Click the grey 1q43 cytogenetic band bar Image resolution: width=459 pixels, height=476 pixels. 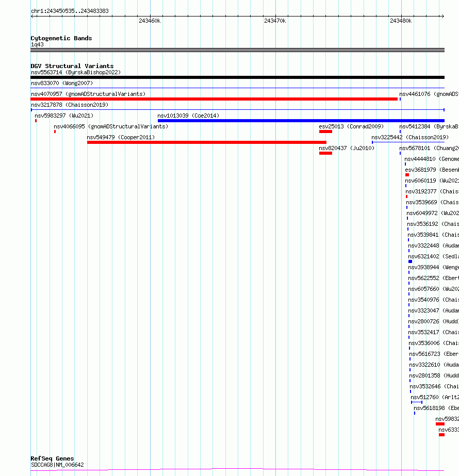pyautogui.click(x=237, y=50)
